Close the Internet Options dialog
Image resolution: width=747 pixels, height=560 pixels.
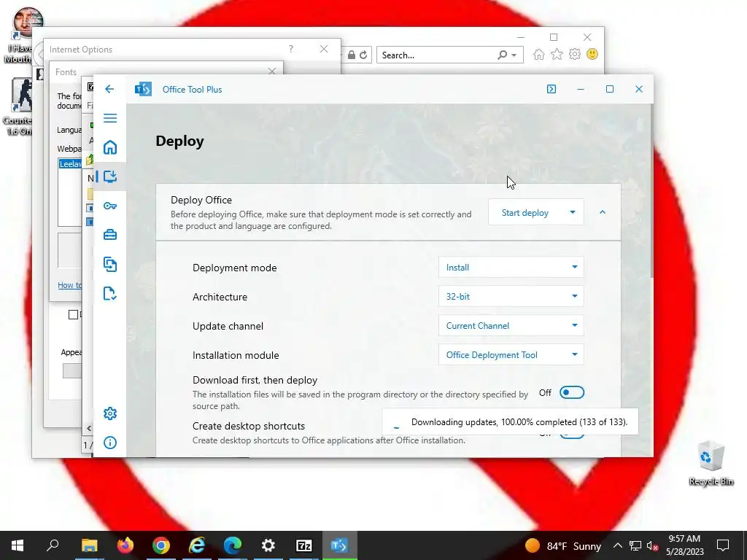point(324,49)
